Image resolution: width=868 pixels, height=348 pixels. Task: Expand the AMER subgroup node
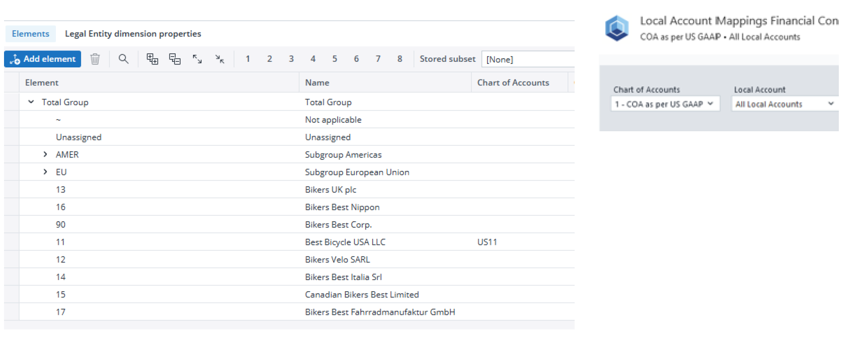pos(45,154)
